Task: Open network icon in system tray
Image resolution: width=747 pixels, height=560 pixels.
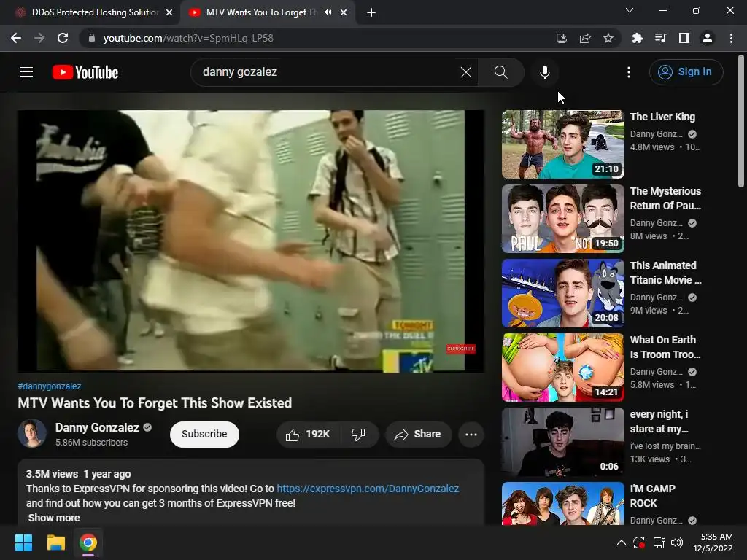Action: click(x=659, y=542)
